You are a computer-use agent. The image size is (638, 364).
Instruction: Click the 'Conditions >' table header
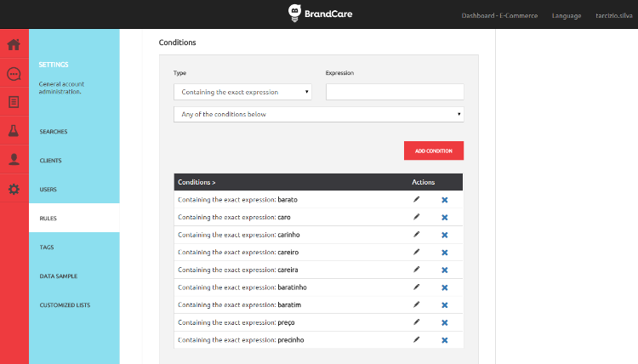[197, 182]
